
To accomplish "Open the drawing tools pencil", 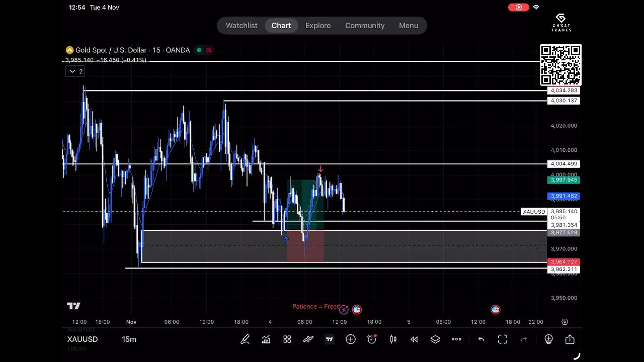I will (x=245, y=339).
